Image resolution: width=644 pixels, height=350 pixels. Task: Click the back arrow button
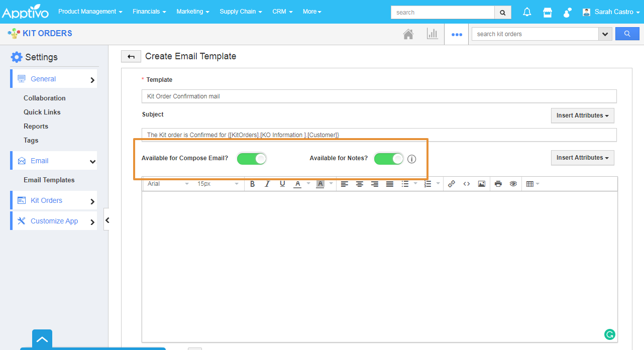(x=131, y=57)
